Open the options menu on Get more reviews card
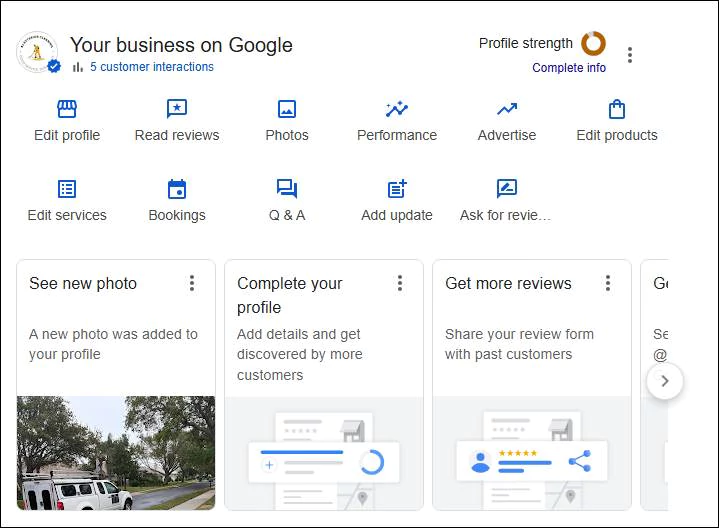 (608, 283)
